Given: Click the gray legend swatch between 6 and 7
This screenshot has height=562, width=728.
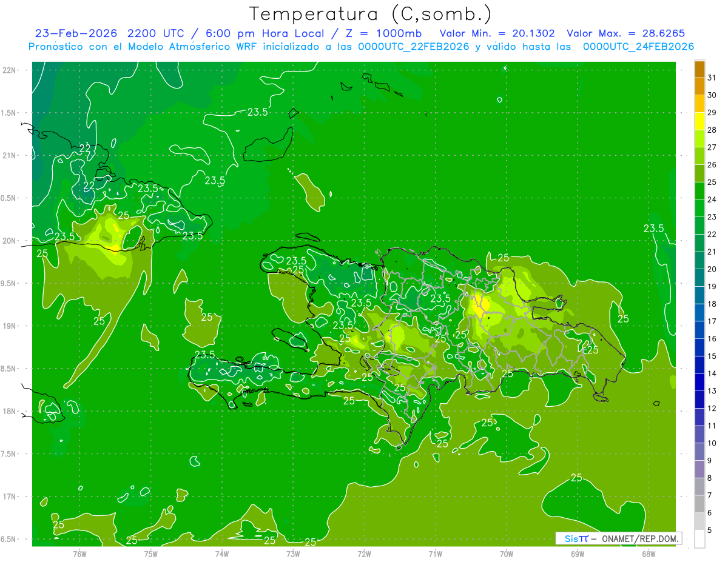Looking at the screenshot, I should pyautogui.click(x=699, y=504).
